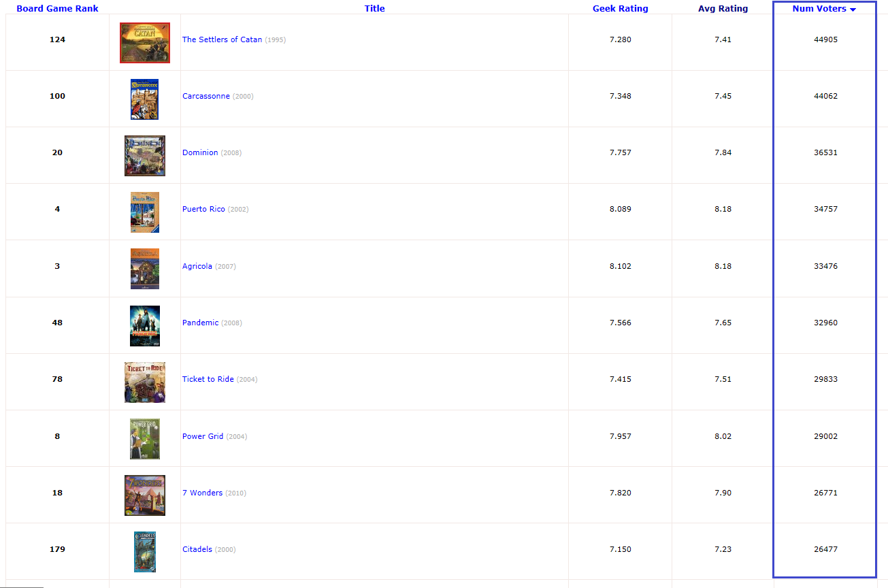Select rank 20 in the Dominion row

tap(57, 152)
